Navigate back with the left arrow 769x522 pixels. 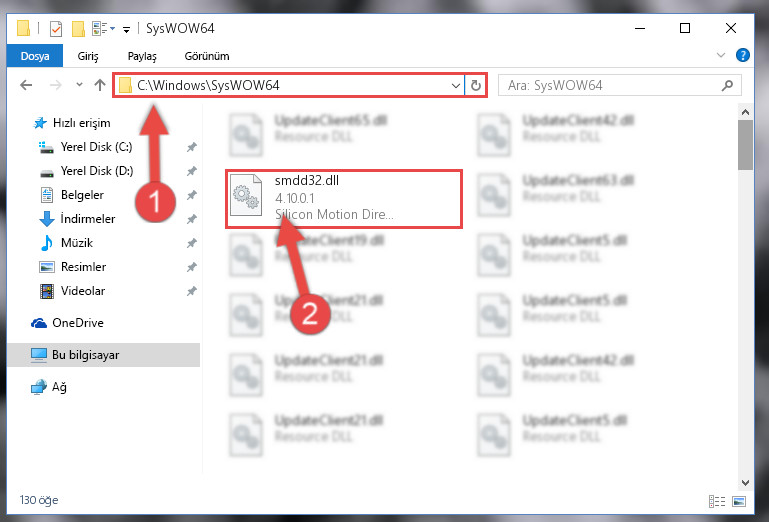tap(26, 85)
